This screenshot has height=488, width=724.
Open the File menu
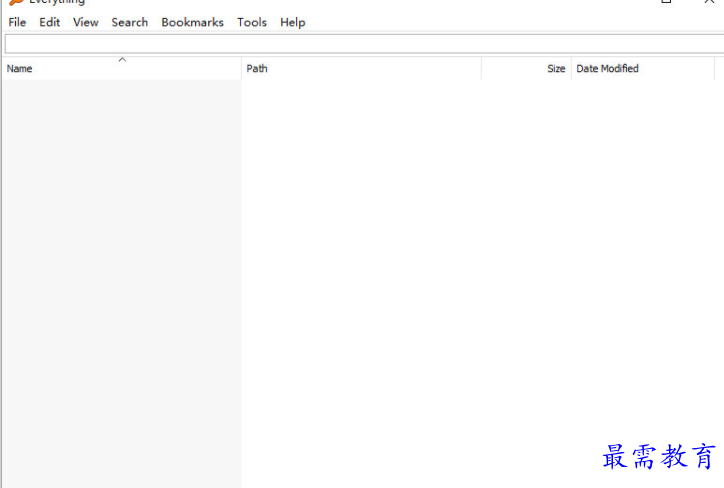point(17,22)
